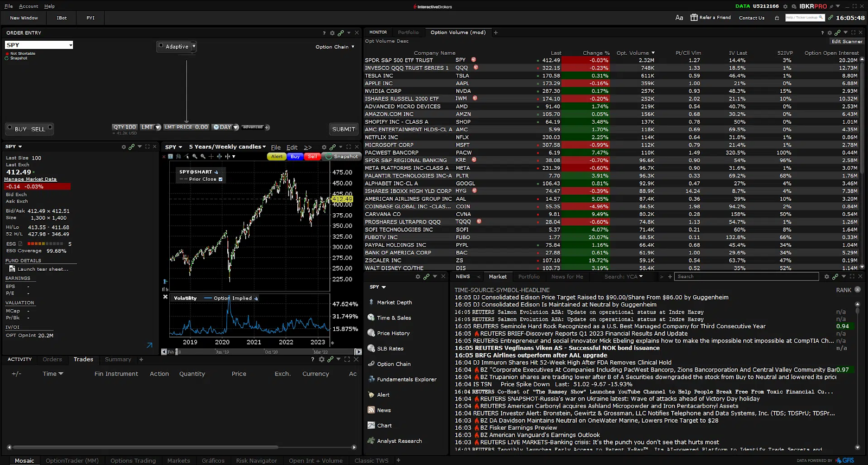Image resolution: width=868 pixels, height=465 pixels.
Task: Open Order Entry help question mark
Action: pos(324,33)
